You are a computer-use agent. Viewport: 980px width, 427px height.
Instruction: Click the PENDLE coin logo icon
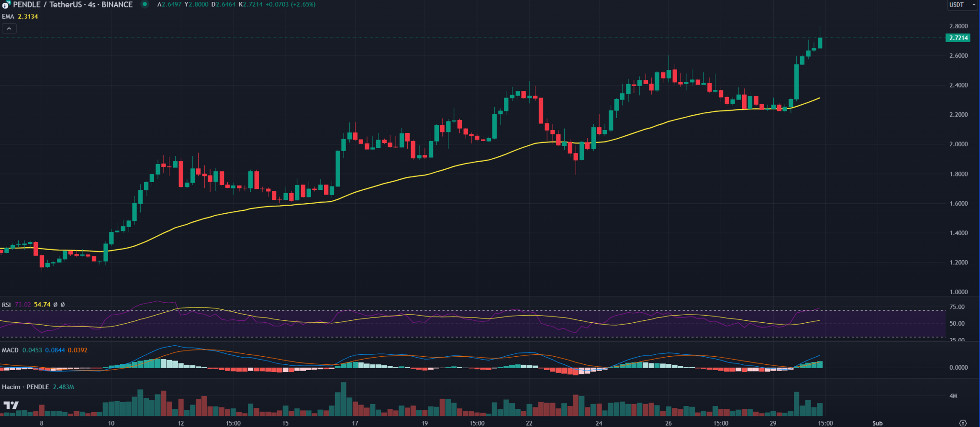pos(6,5)
